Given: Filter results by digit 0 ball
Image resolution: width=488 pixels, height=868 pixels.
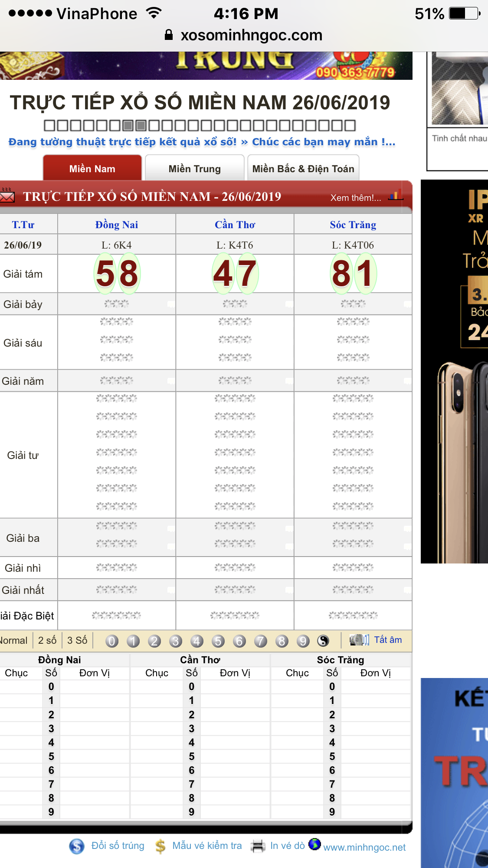Looking at the screenshot, I should click(112, 641).
